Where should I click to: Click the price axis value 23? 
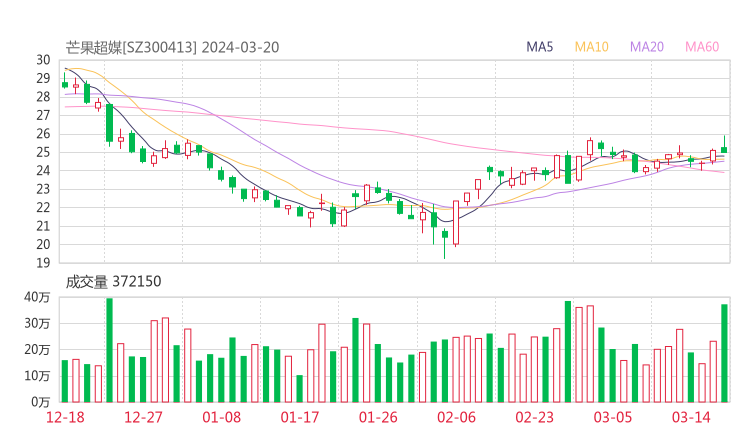(43, 189)
